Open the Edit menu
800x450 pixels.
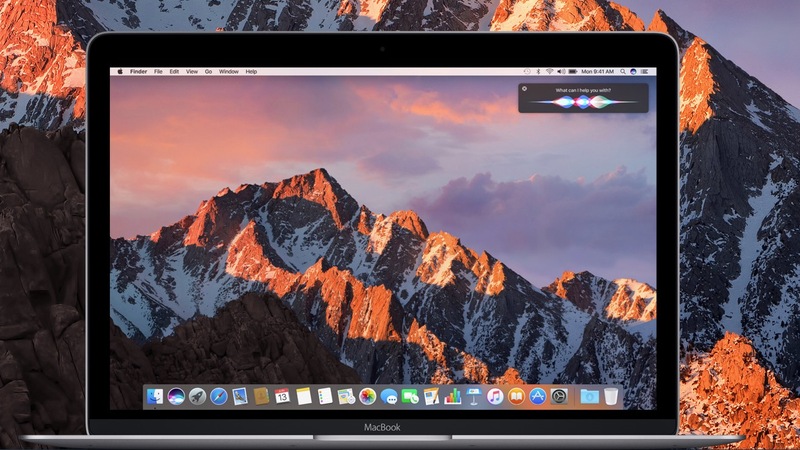[x=174, y=72]
